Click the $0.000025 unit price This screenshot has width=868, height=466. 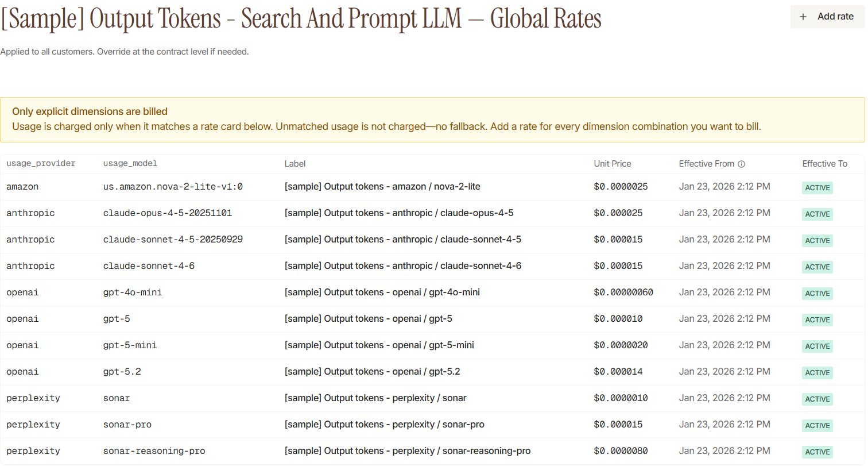(x=618, y=213)
